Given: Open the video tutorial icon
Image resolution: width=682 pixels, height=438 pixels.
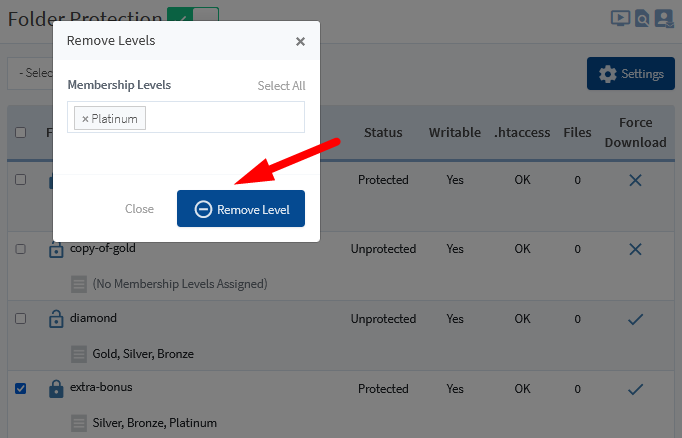Looking at the screenshot, I should [620, 19].
